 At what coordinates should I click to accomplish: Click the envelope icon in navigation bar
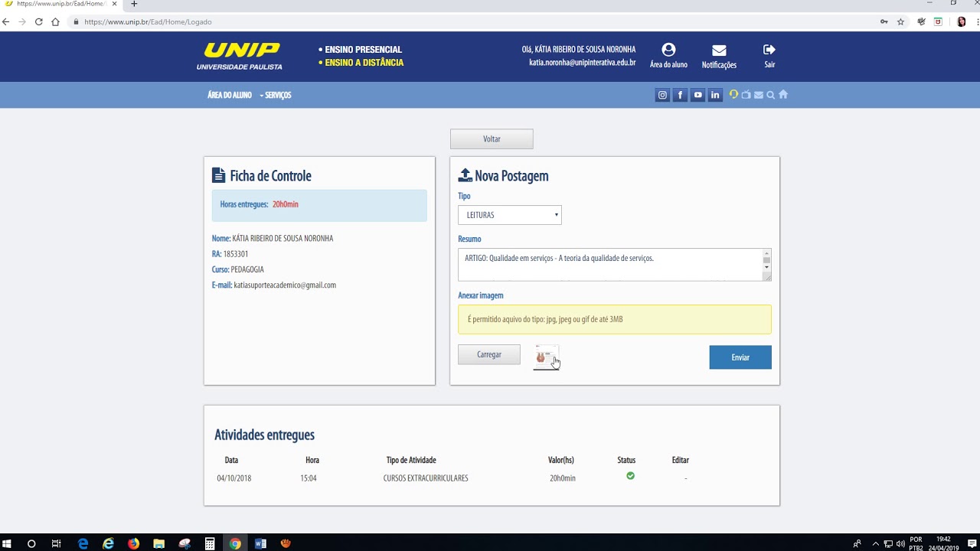(x=759, y=95)
